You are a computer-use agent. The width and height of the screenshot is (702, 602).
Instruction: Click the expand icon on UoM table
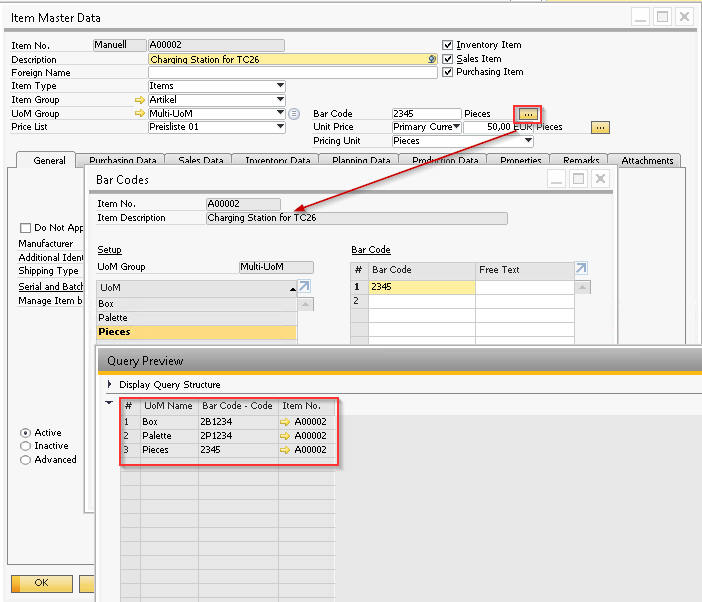pos(305,287)
